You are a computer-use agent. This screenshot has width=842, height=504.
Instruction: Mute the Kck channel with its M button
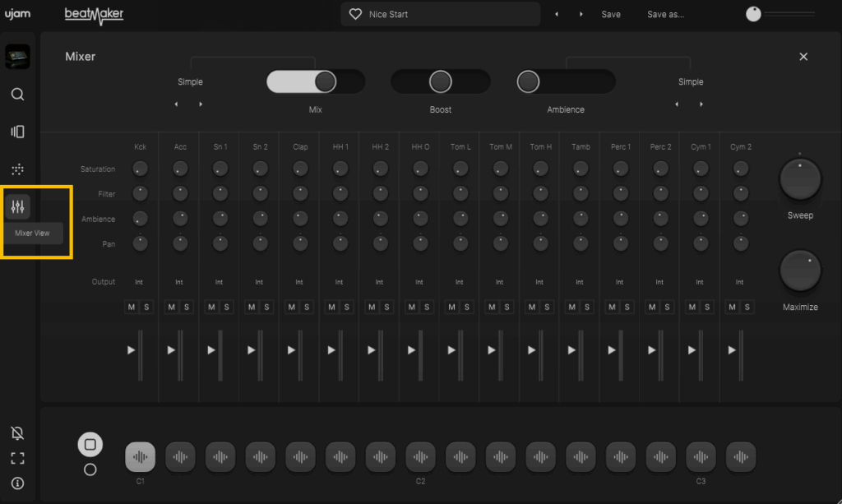point(131,307)
